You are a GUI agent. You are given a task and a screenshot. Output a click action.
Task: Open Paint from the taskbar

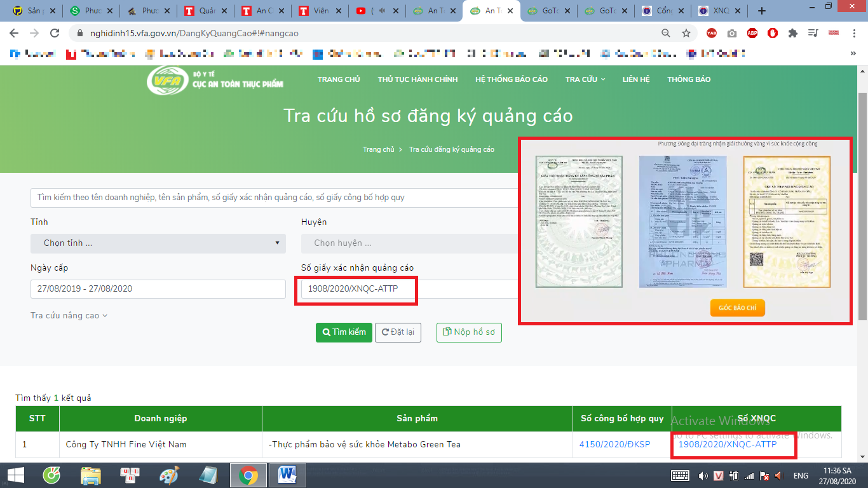pyautogui.click(x=169, y=475)
